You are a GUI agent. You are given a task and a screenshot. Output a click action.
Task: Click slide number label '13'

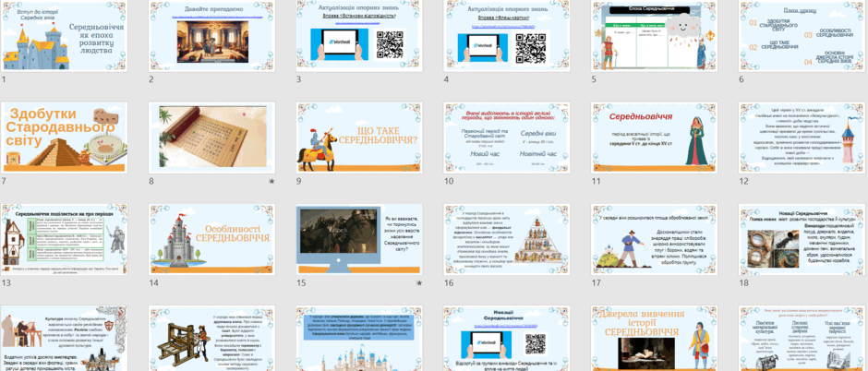coord(6,283)
